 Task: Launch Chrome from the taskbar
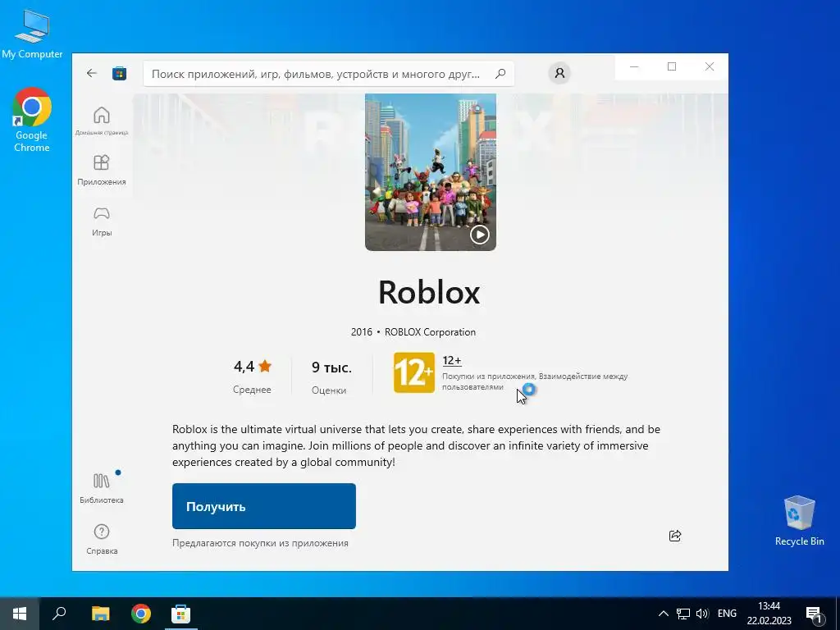pos(141,614)
